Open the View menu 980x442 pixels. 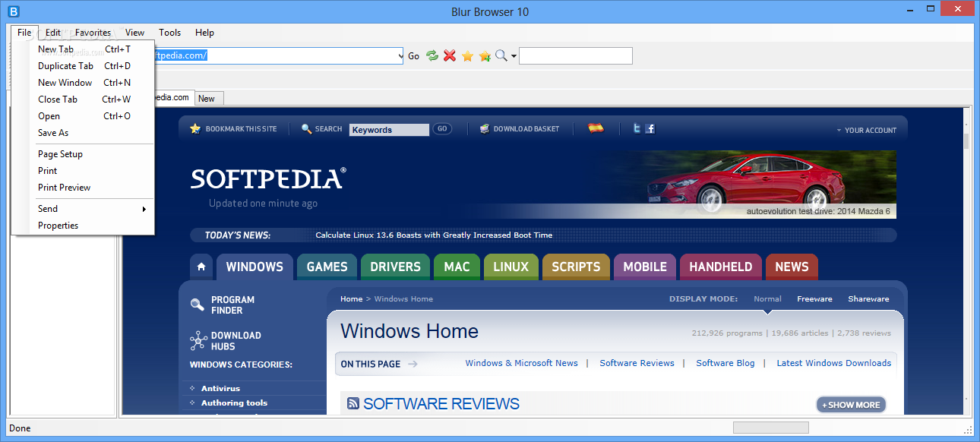pyautogui.click(x=135, y=33)
